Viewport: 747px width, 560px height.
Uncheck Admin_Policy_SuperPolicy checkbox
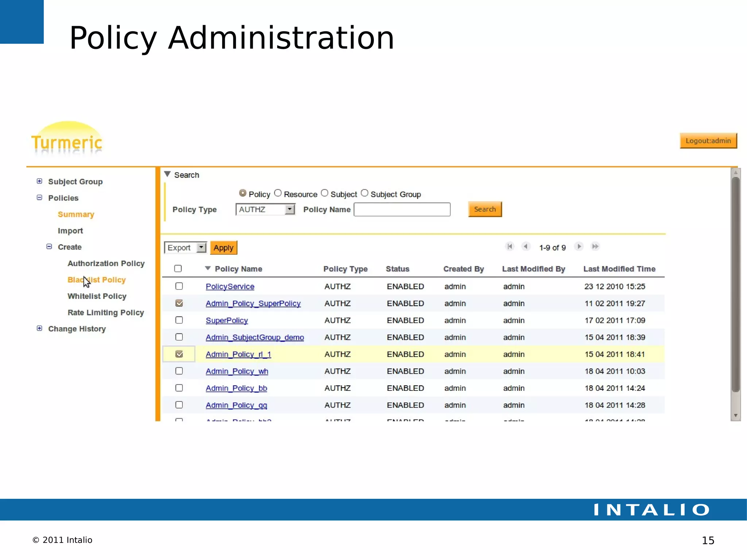click(179, 303)
